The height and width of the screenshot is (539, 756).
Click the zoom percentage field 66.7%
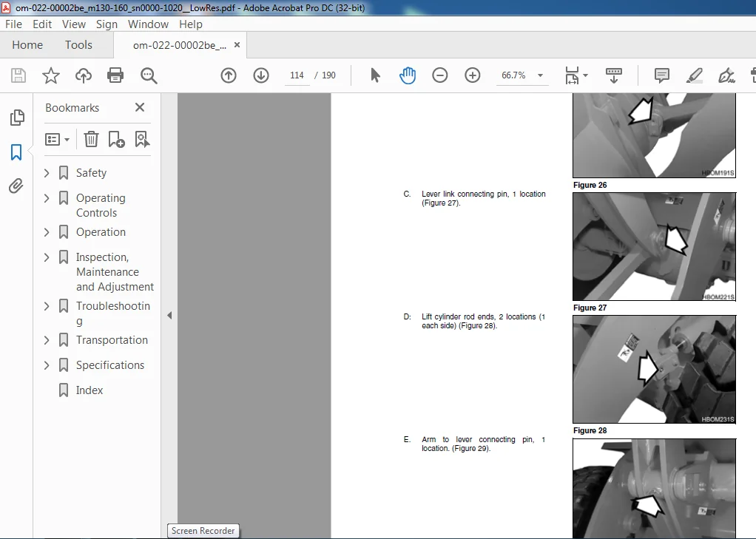[x=513, y=75]
